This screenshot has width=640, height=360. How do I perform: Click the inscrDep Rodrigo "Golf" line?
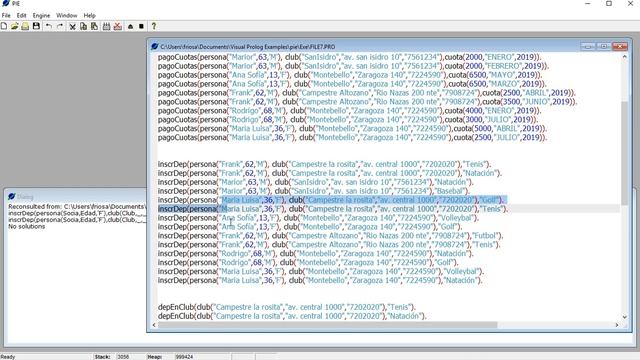point(308,263)
